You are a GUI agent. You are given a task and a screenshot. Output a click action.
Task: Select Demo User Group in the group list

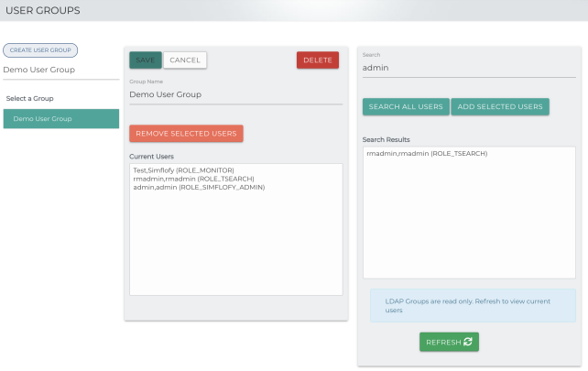tap(60, 119)
